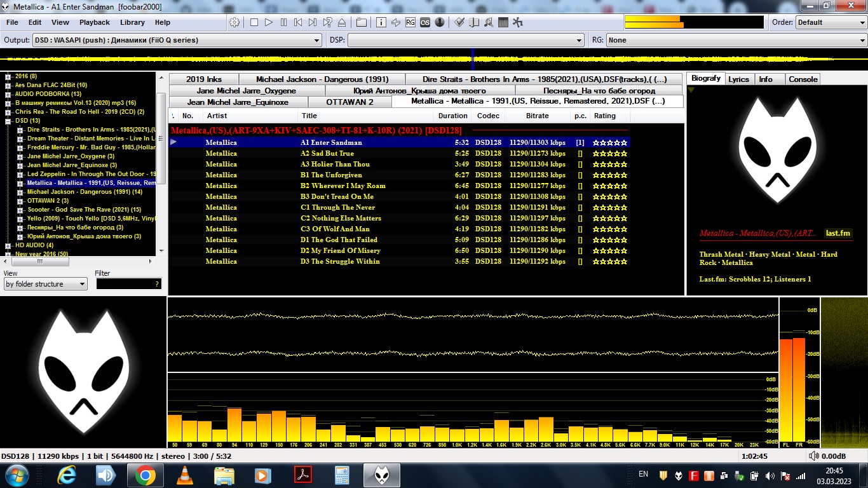Click the magnifier search toolbar icon
Image resolution: width=868 pixels, height=488 pixels.
(x=488, y=22)
